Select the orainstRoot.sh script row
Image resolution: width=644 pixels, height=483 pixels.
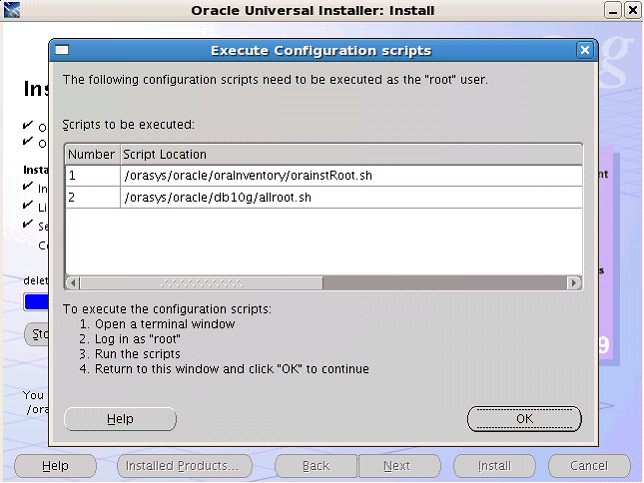coord(324,176)
